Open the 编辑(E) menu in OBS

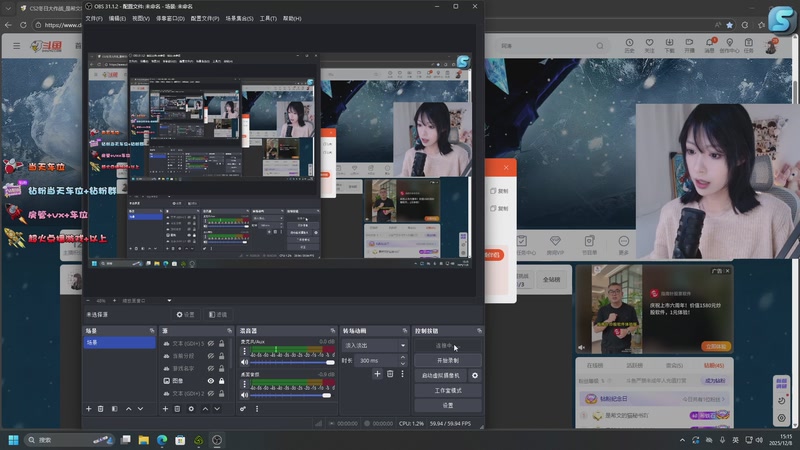[117, 18]
